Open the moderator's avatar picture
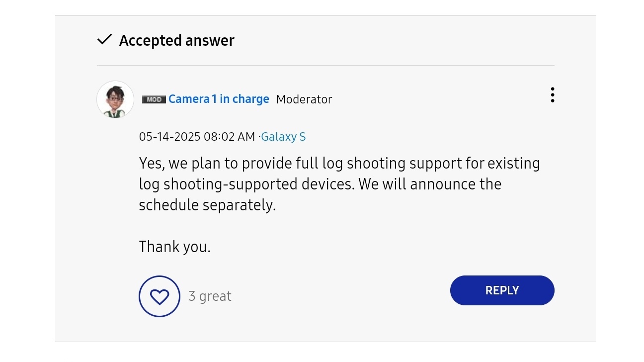This screenshot has height=362, width=644. tap(115, 99)
